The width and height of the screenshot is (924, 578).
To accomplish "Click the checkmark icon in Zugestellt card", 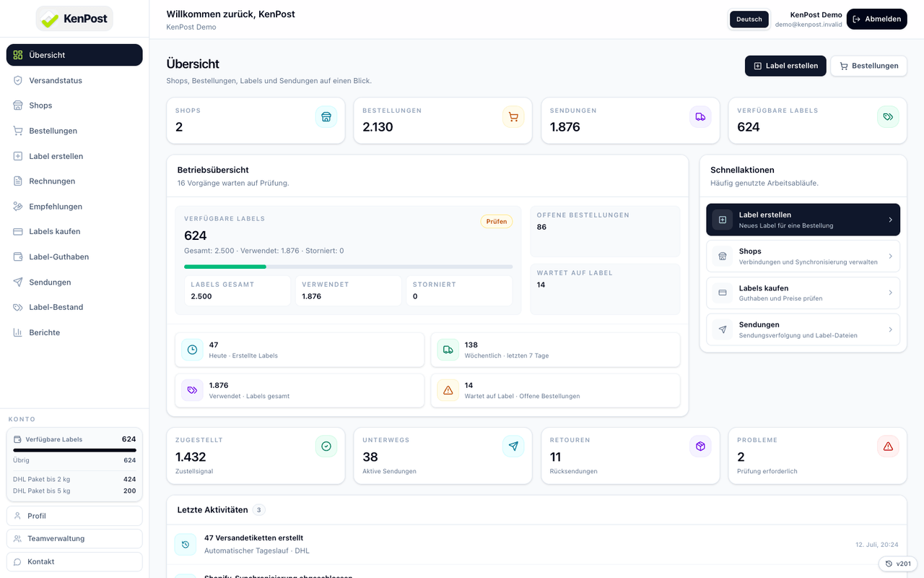I will [326, 447].
